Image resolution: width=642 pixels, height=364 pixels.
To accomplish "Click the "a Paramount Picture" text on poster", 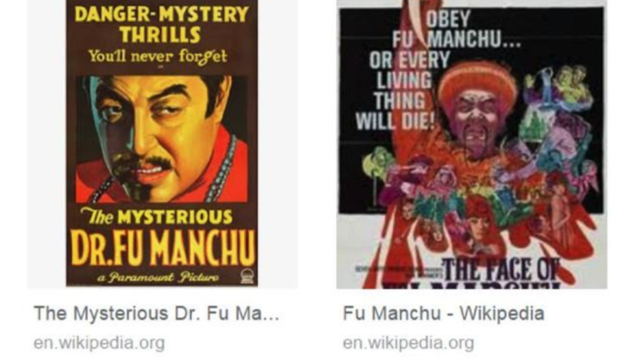I will [158, 277].
